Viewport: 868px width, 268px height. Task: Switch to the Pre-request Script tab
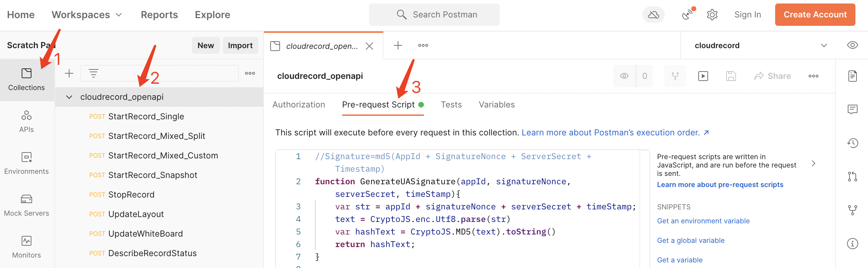tap(383, 105)
